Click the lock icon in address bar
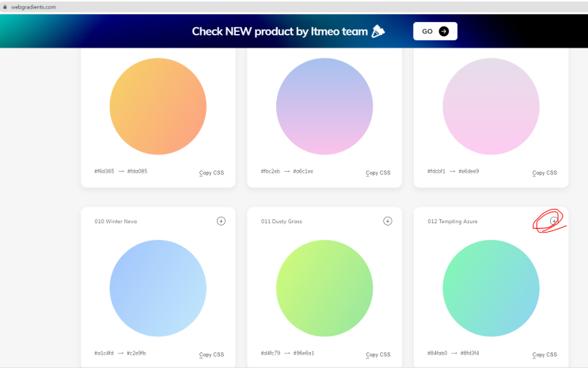This screenshot has width=588, height=368. click(x=5, y=7)
